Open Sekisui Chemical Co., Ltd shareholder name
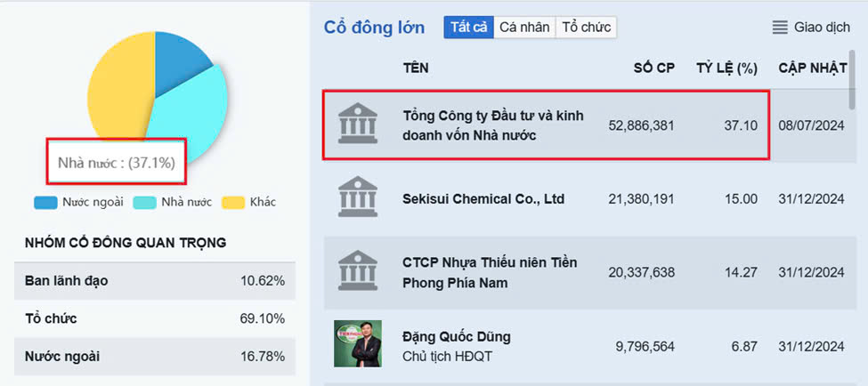This screenshot has height=386, width=868. pos(483,198)
